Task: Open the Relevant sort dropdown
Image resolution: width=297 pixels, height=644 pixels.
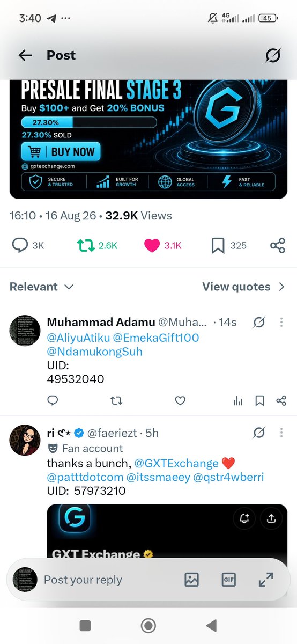Action: (x=41, y=287)
